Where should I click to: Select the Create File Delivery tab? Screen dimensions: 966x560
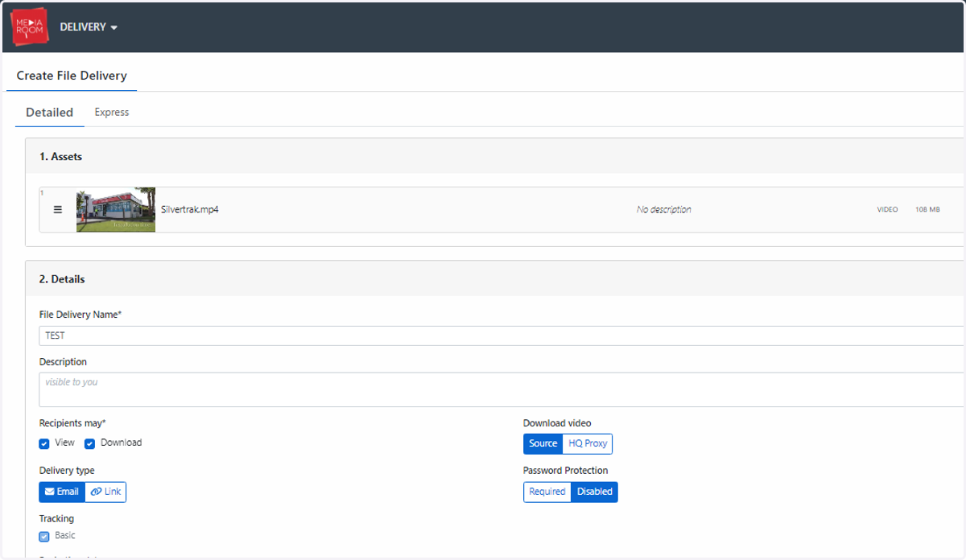pos(72,76)
